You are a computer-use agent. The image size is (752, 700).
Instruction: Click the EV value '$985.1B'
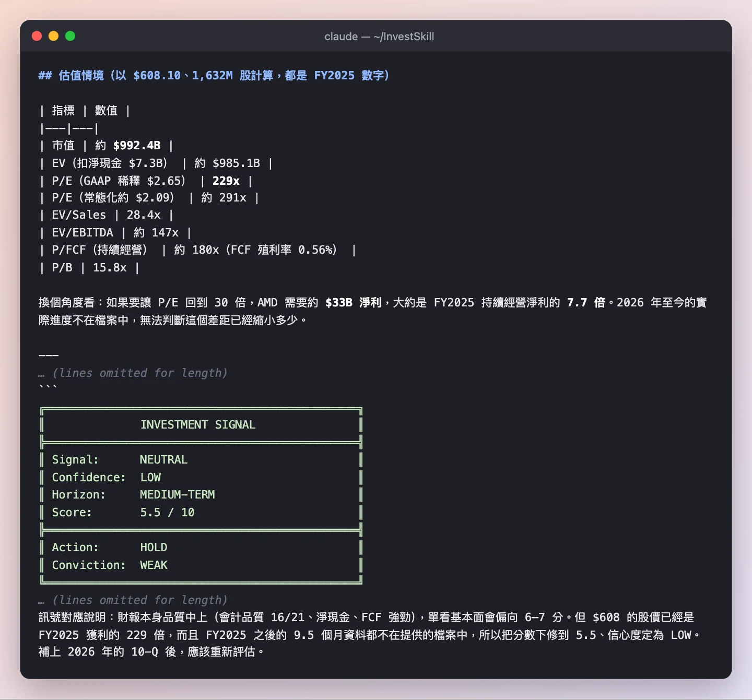click(x=236, y=163)
